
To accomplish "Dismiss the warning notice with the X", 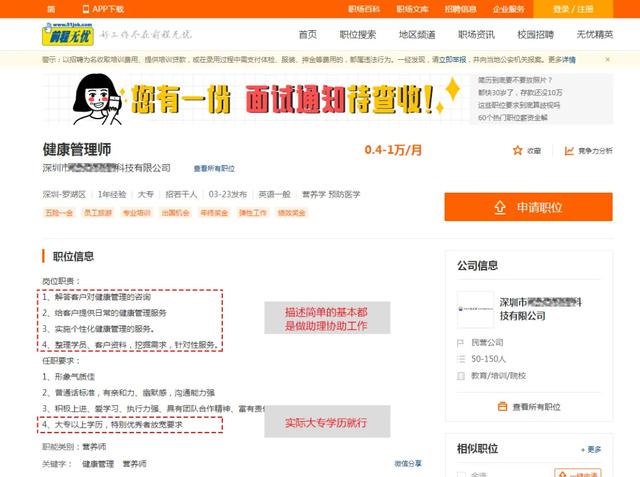I will tap(607, 60).
